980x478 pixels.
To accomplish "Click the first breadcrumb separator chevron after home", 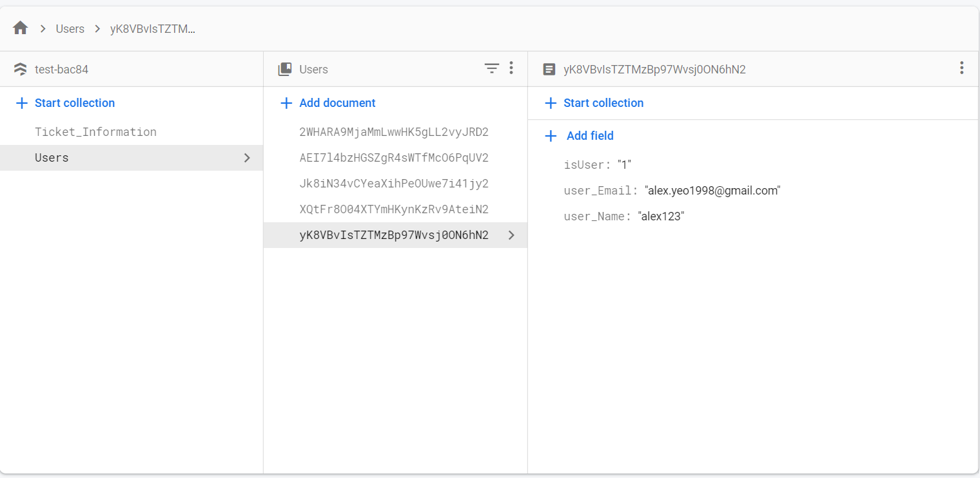I will coord(43,28).
